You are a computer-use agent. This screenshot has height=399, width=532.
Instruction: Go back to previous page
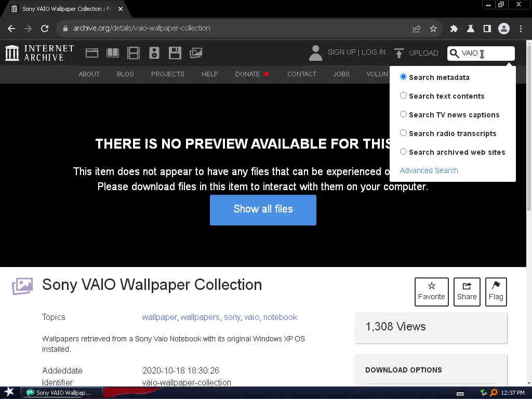11,29
